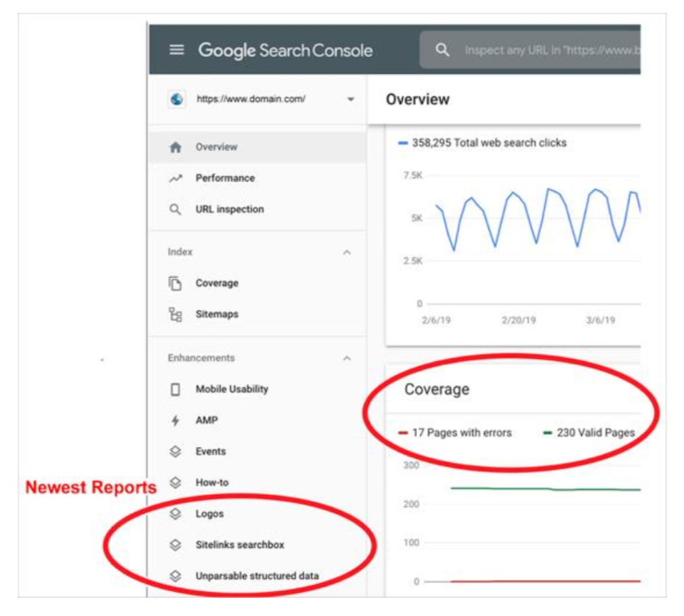
Task: Open the property selector dropdown arrow
Action: 350,100
